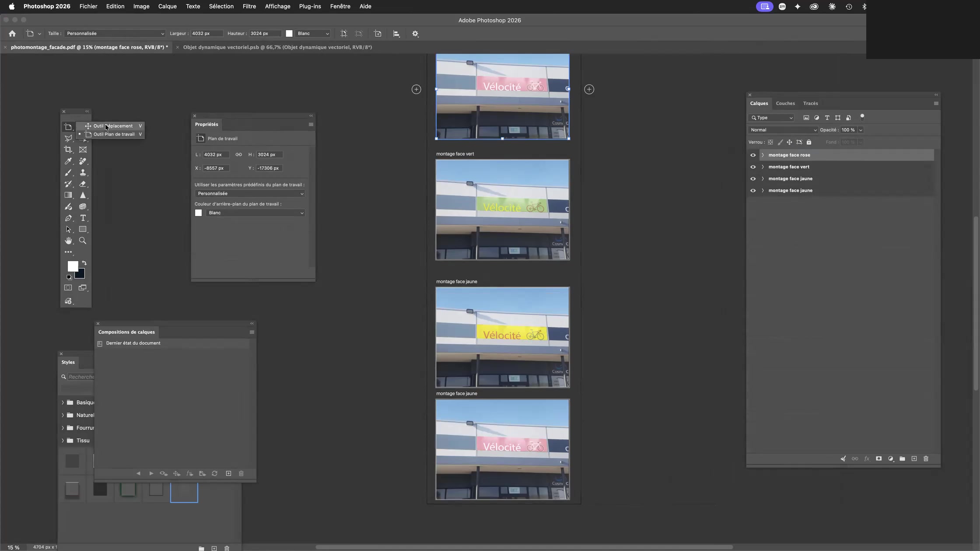Toggle last document state box in Compositions
The width and height of the screenshot is (980, 551).
(x=100, y=344)
